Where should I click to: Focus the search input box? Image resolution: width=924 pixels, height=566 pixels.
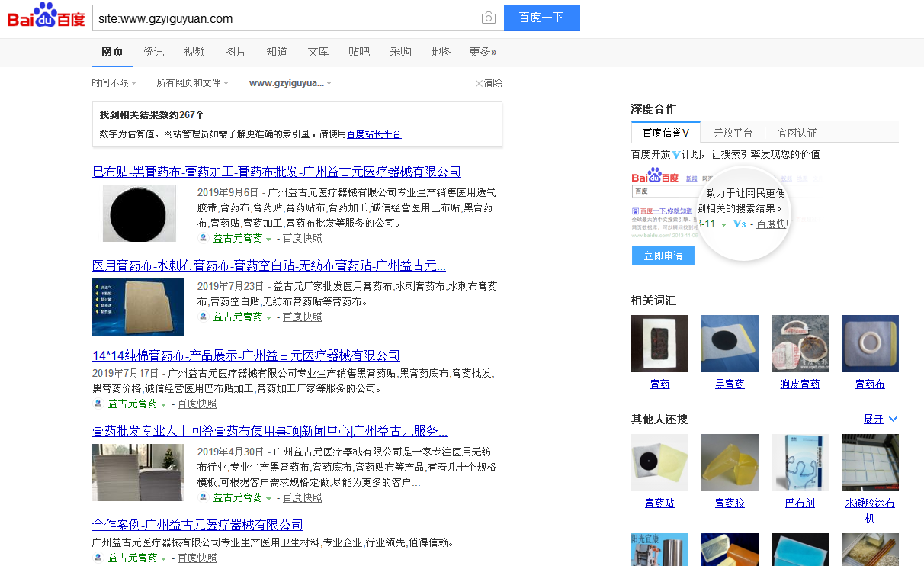click(x=286, y=18)
